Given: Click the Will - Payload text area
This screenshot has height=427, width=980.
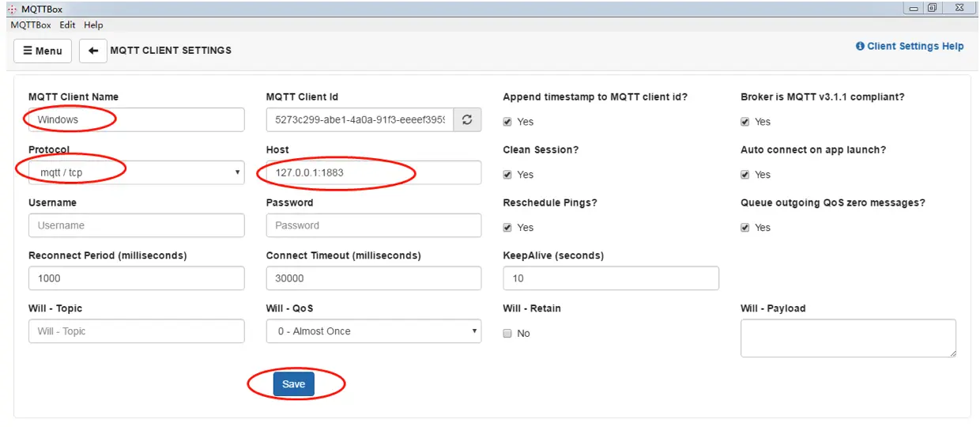Looking at the screenshot, I should point(848,338).
